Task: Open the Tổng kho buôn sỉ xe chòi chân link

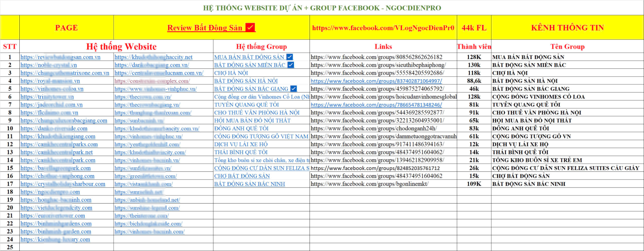Action: [x=262, y=160]
